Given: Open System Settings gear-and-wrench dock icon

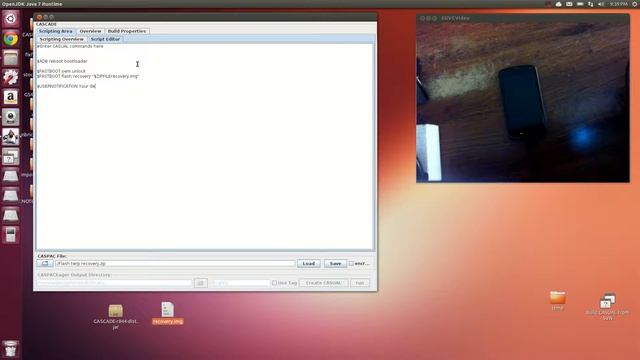Looking at the screenshot, I should 11,78.
